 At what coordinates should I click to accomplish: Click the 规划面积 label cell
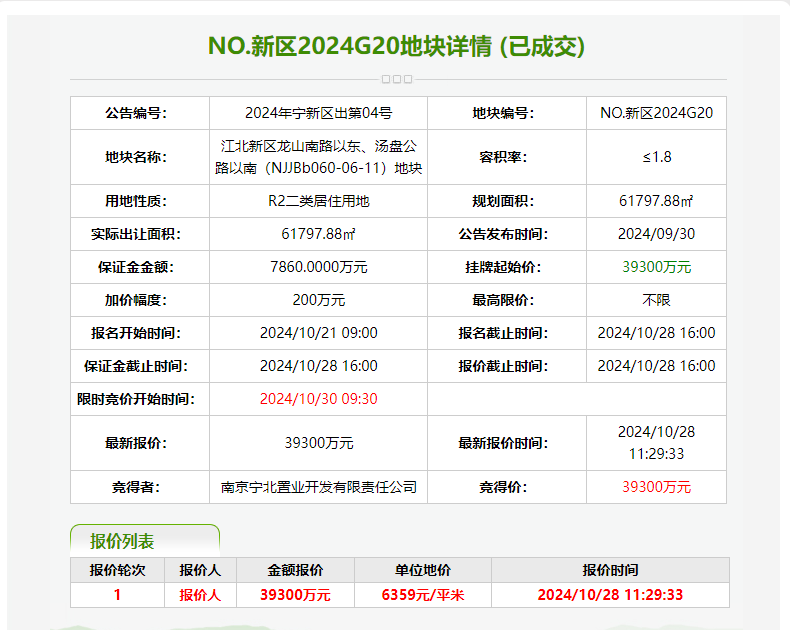(x=507, y=201)
